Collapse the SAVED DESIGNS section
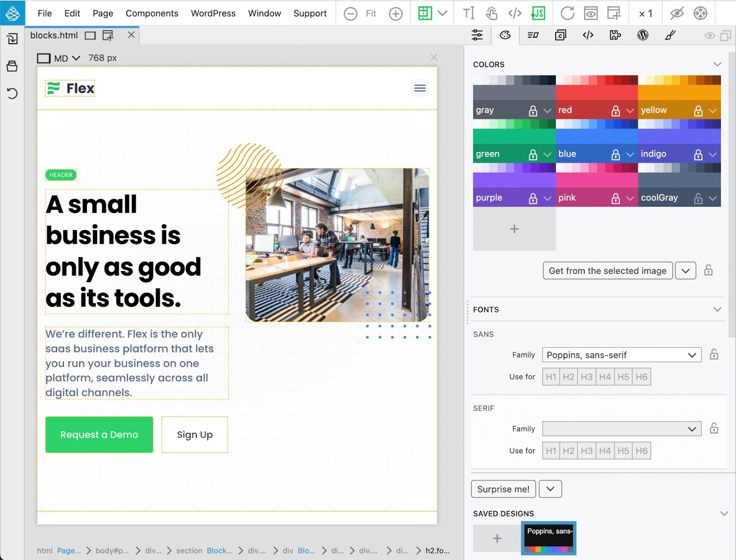 coord(724,514)
